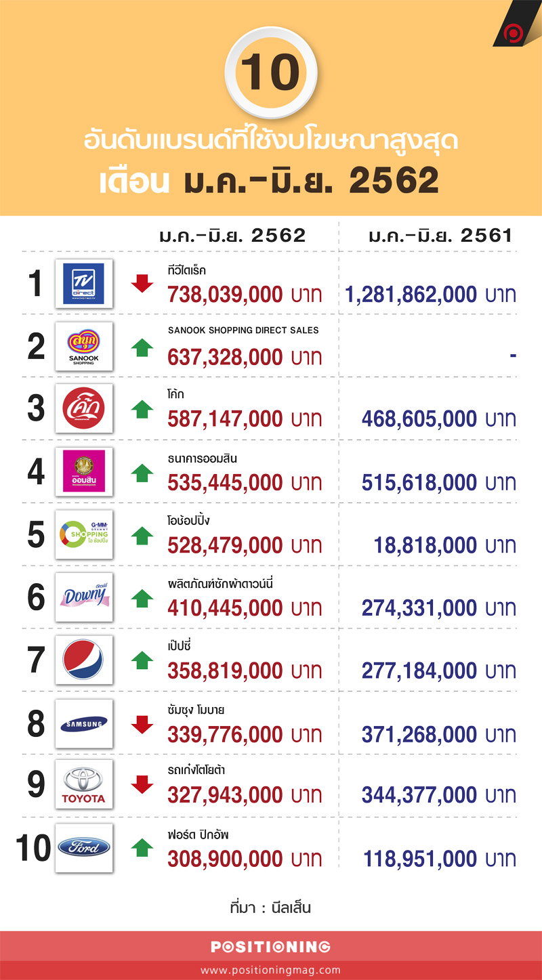542x980 pixels.
Task: Click the 738,039,000 baht figure
Action: [x=245, y=295]
